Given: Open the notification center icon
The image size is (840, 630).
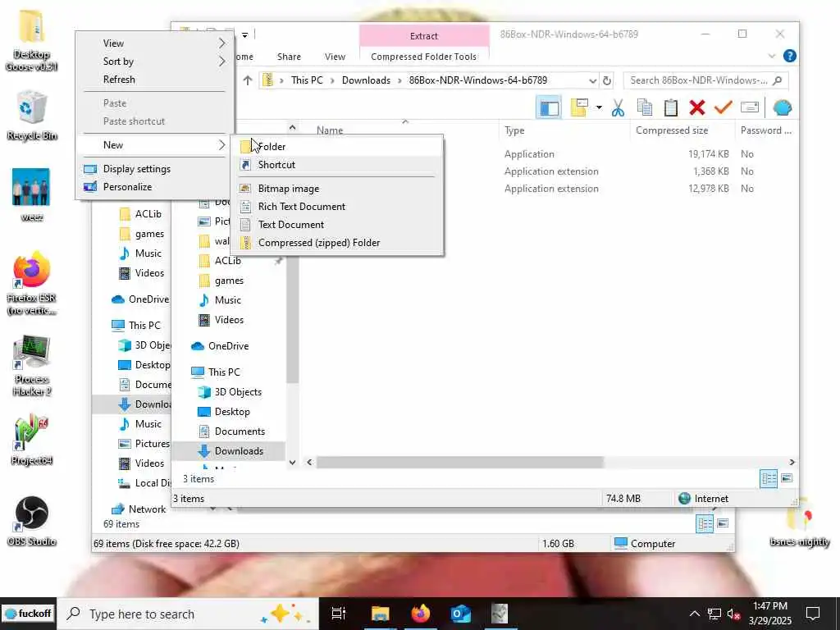Looking at the screenshot, I should point(813,614).
